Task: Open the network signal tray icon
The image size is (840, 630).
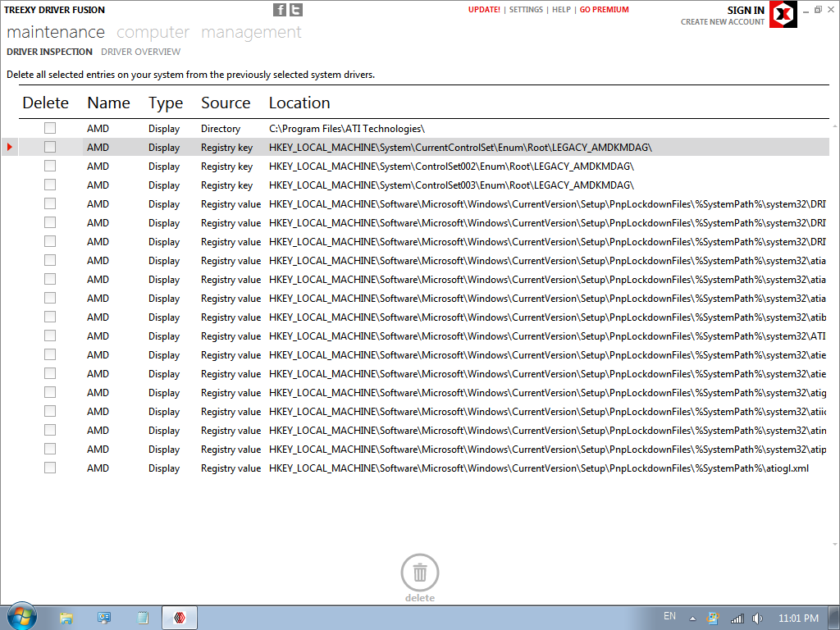Action: (737, 619)
